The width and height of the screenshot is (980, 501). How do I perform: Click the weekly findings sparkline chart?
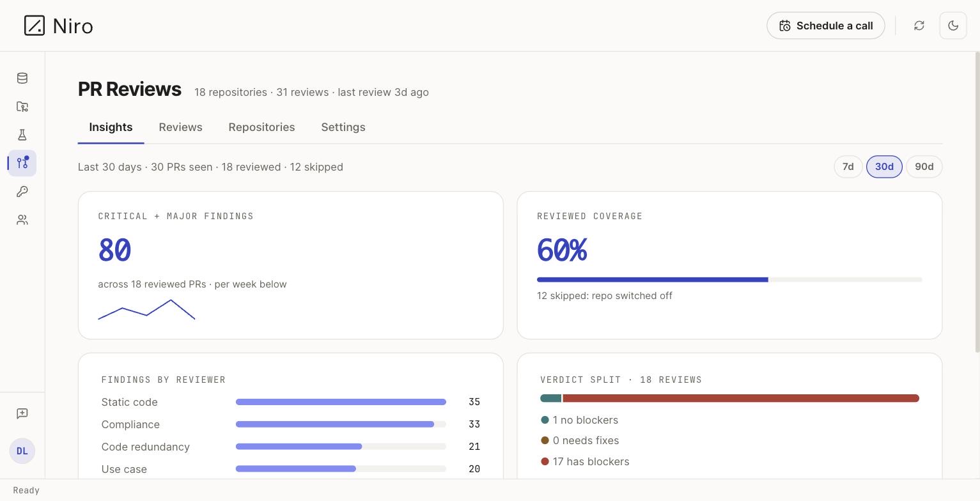(x=146, y=309)
